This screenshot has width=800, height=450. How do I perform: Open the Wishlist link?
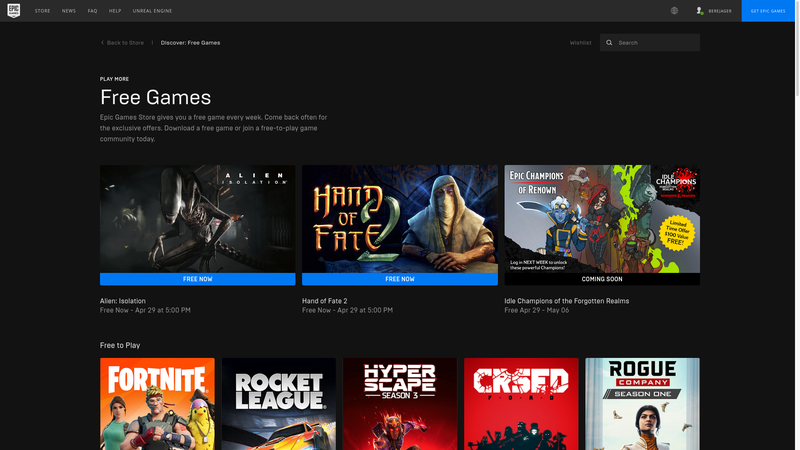pos(581,43)
